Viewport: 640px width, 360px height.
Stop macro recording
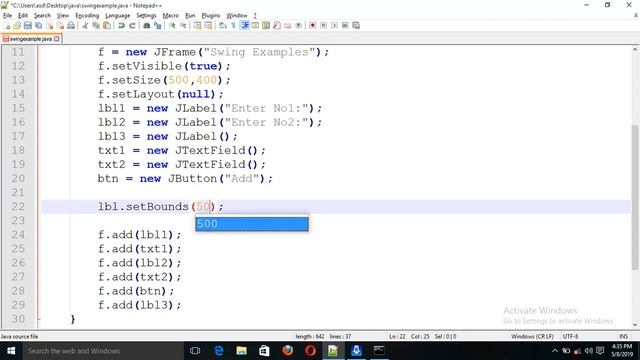point(323,25)
